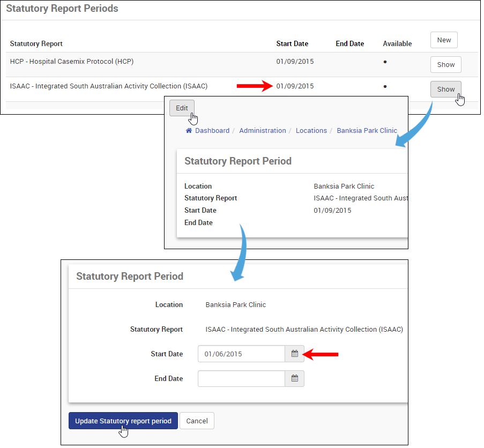Open the Banksia Park Clinic breadcrumb
Screen dimensions: 484x448
pyautogui.click(x=367, y=131)
